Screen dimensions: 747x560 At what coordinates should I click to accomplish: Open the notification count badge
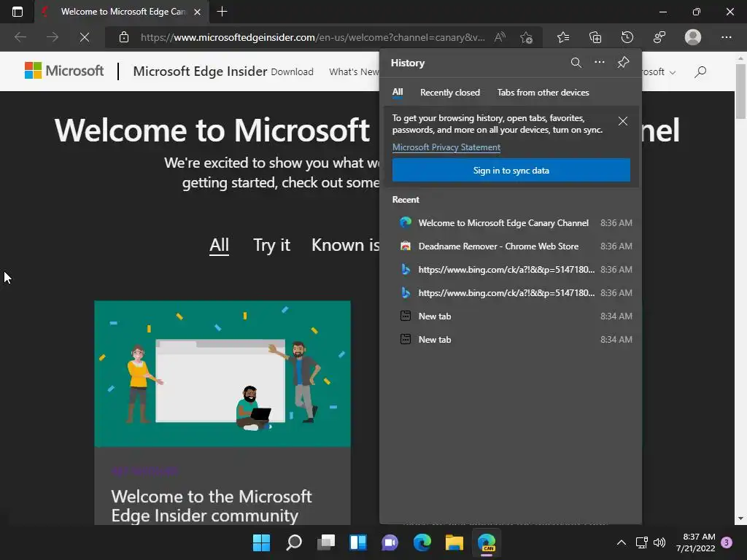pyautogui.click(x=727, y=542)
